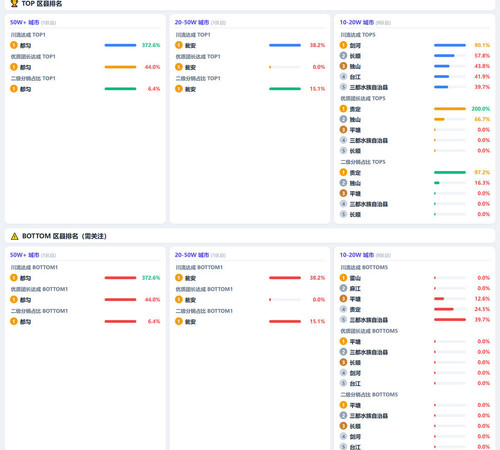Click the 44.0% value in the TOP 50W+ card
Screen dimensions: 500x450
152,67
